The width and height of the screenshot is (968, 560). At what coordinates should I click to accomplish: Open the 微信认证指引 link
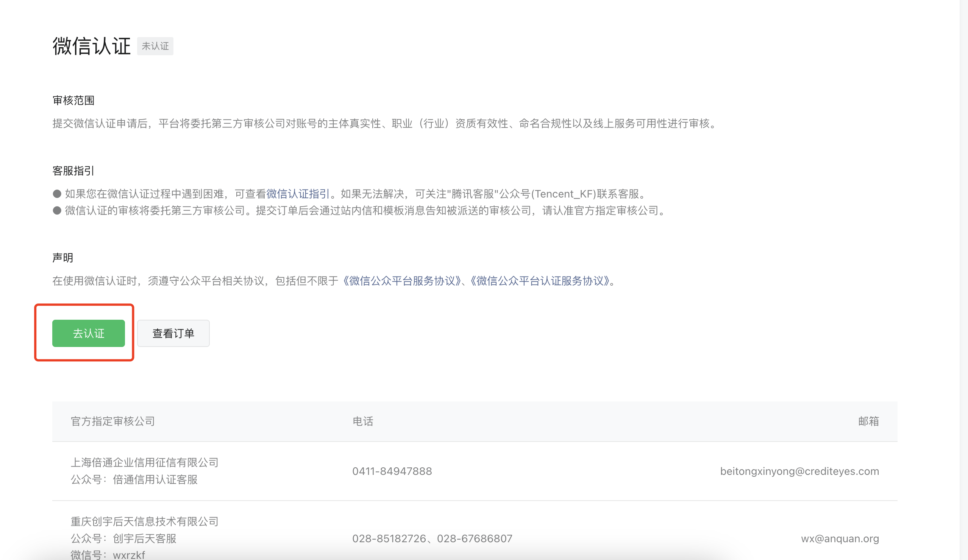point(298,194)
